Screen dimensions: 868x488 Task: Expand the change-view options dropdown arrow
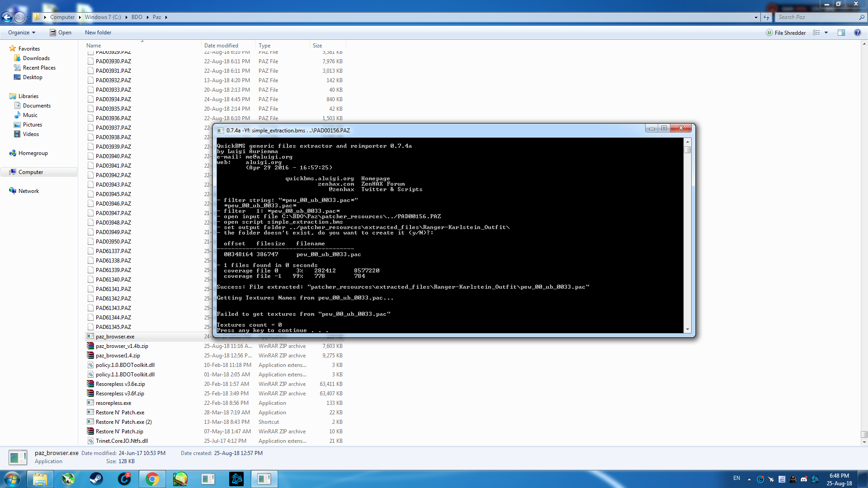pos(826,33)
